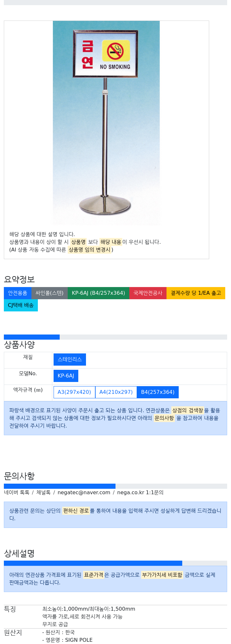This screenshot has width=231, height=644.
Task: Click the 상품사양 section heading
Action: pos(19,345)
